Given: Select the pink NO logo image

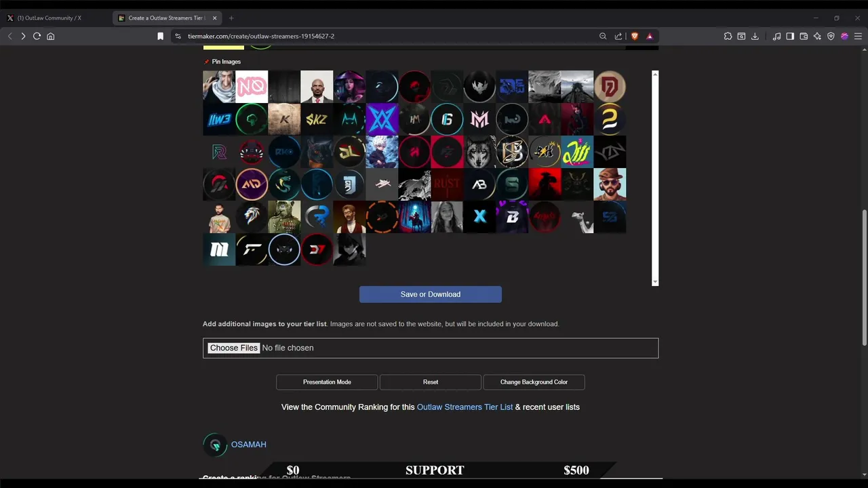Looking at the screenshot, I should [x=252, y=87].
